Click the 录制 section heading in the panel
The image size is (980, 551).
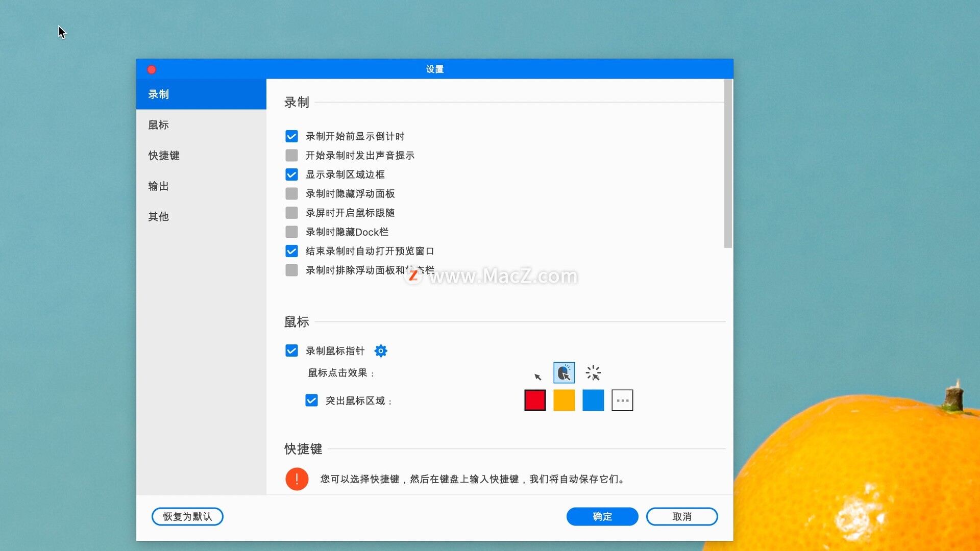[297, 102]
